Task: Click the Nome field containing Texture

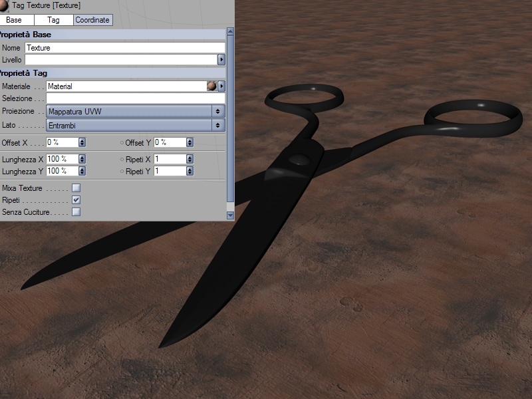Action: [x=125, y=48]
